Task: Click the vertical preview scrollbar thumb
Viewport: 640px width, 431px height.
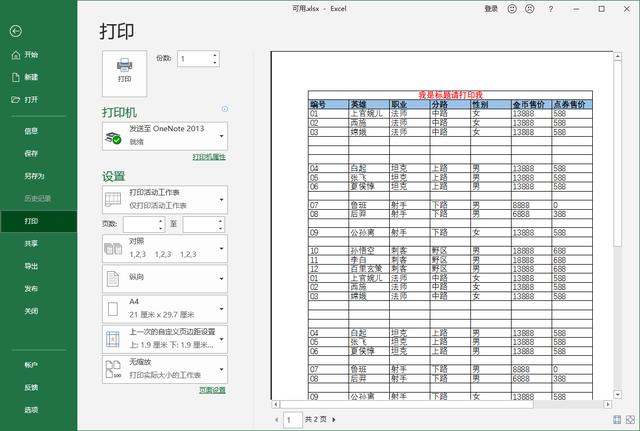Action: (x=618, y=153)
